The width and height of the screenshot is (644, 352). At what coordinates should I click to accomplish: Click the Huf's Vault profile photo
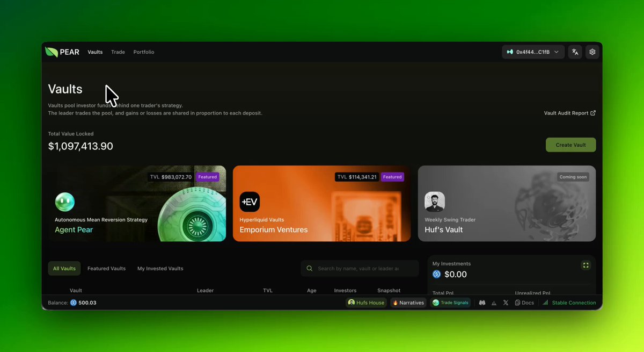(x=435, y=202)
